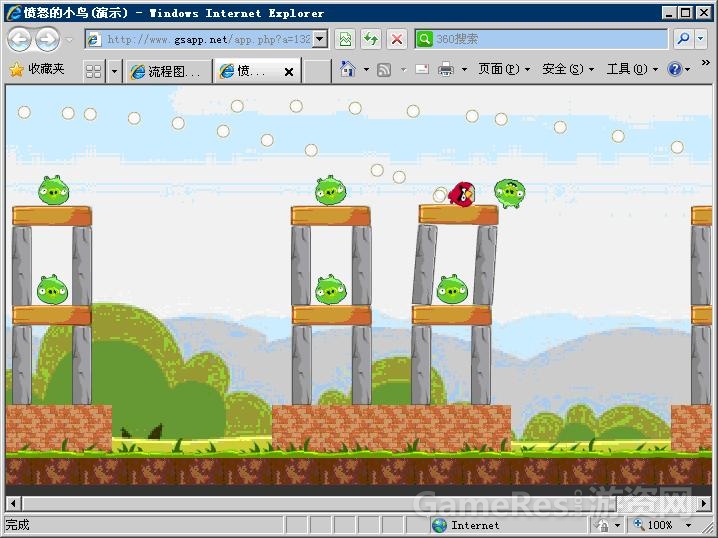Expand the address bar history dropdown
The width and height of the screenshot is (718, 538).
(321, 39)
